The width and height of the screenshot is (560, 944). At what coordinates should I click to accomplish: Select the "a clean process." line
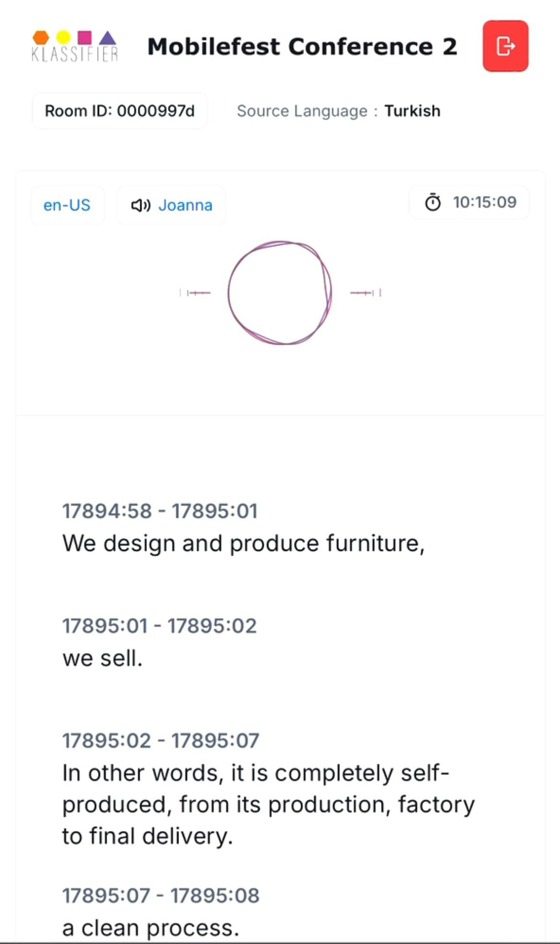pos(150,928)
